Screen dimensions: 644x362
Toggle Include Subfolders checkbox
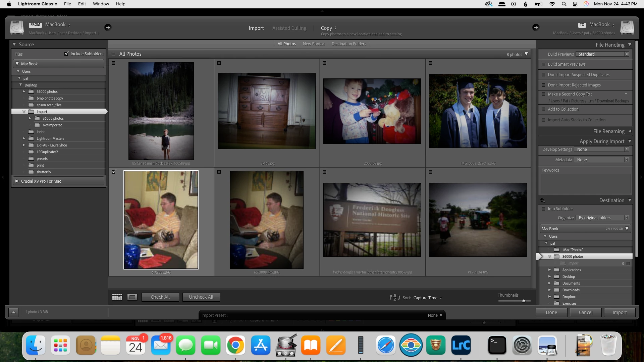tap(66, 54)
